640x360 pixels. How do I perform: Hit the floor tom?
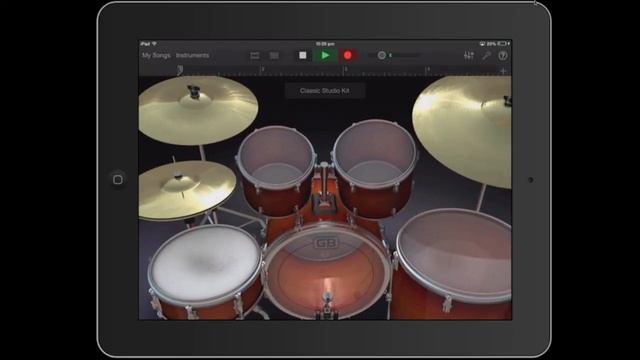point(455,255)
